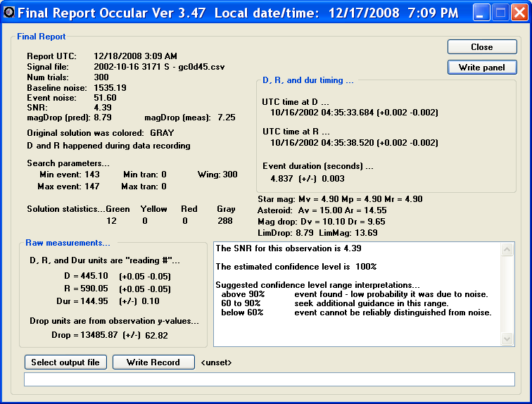Click the Write Record button
Screen dimensions: 532x404
click(x=153, y=362)
